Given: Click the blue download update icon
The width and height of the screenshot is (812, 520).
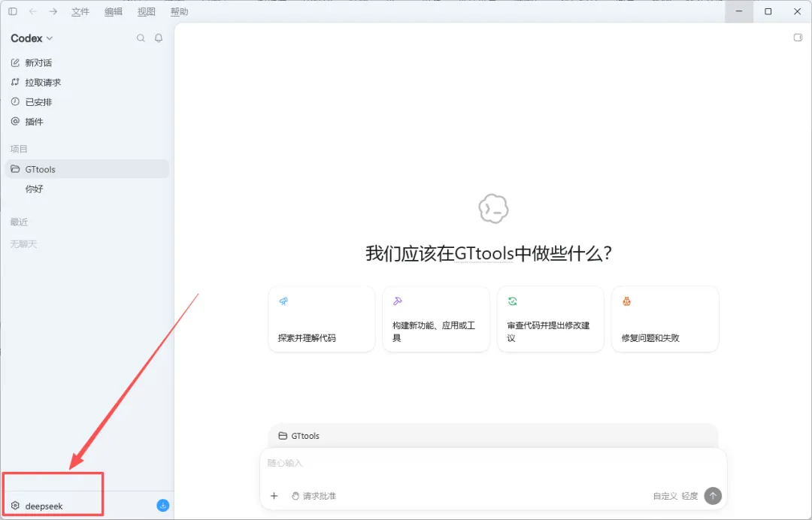Looking at the screenshot, I should (162, 506).
